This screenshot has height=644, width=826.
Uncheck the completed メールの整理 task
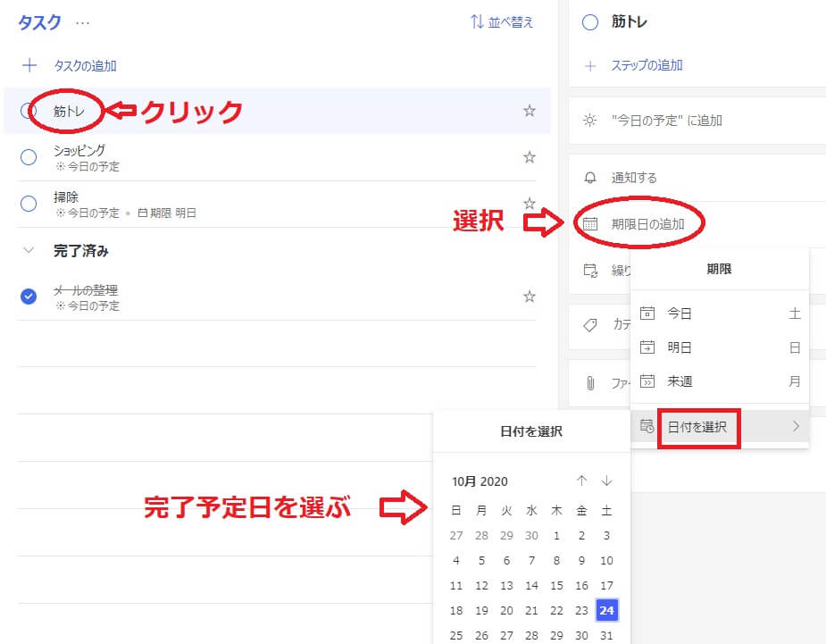pos(29,297)
